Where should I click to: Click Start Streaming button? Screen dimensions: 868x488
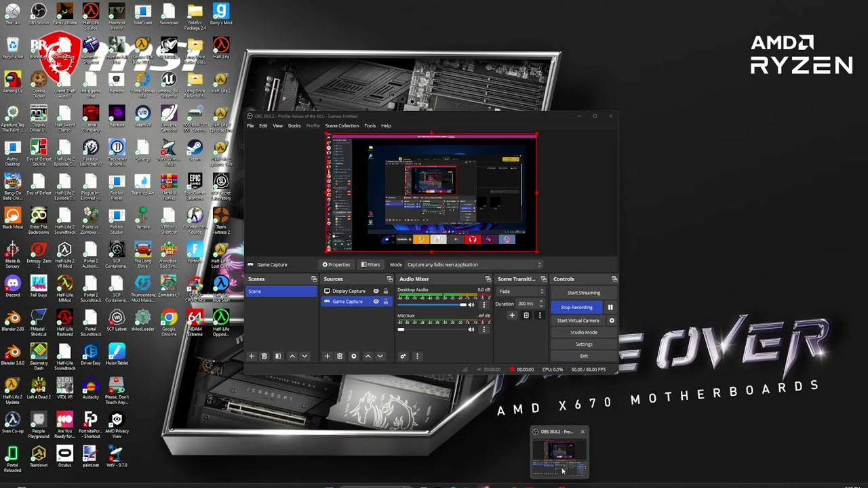[583, 293]
